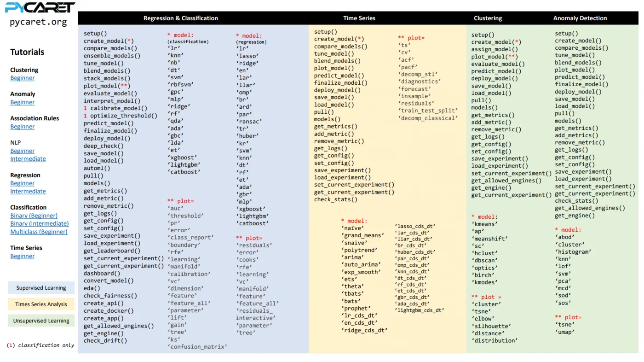644x362 pixels.
Task: Select optimize_threshold() classification-only function
Action: pyautogui.click(x=119, y=116)
